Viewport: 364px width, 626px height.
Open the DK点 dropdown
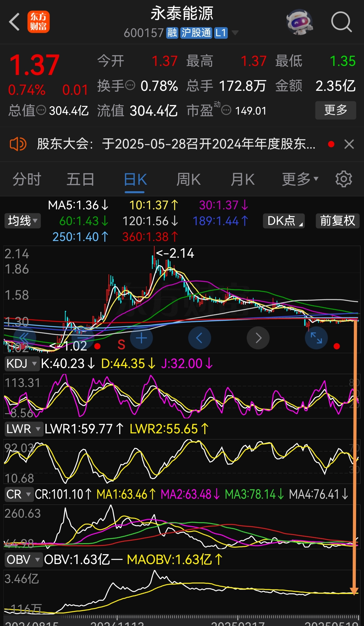(x=284, y=221)
